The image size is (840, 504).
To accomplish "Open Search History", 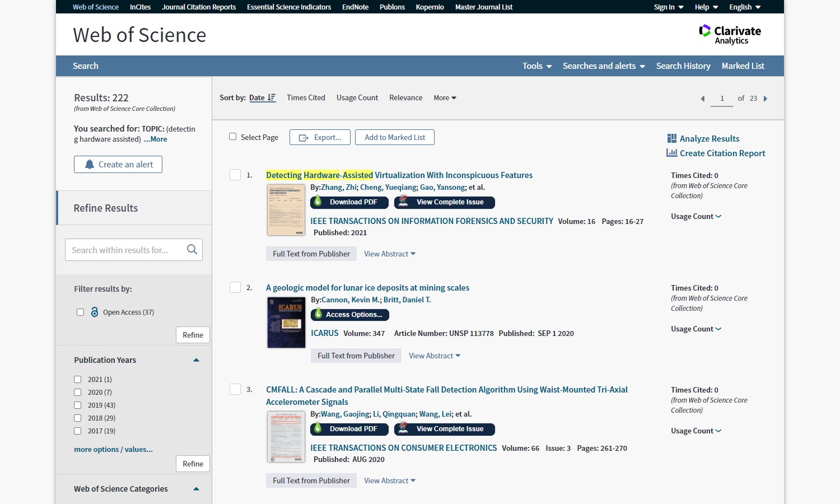I will click(x=683, y=66).
